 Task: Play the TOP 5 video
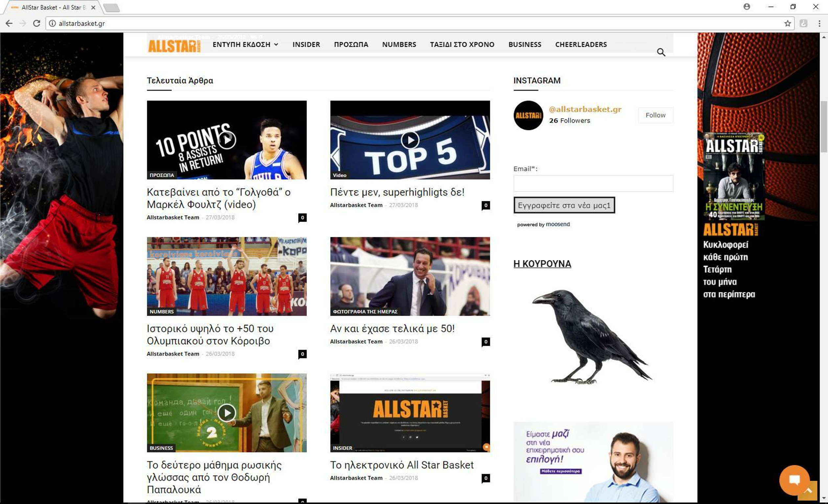pos(410,140)
